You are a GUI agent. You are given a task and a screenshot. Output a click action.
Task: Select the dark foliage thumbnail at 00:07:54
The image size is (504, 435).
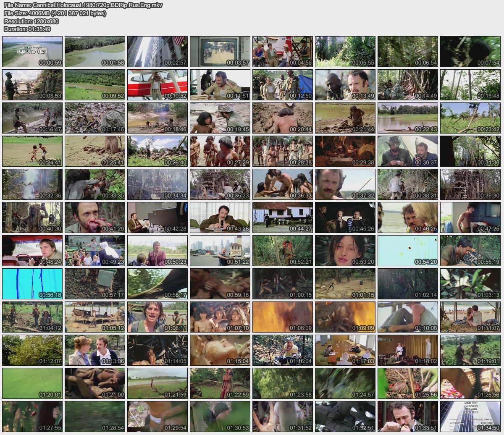pyautogui.click(x=470, y=52)
